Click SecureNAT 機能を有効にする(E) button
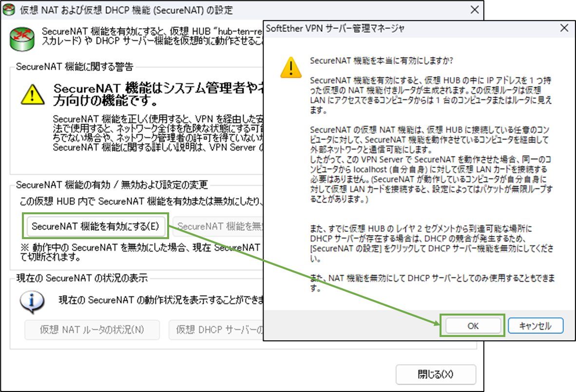 pos(96,226)
